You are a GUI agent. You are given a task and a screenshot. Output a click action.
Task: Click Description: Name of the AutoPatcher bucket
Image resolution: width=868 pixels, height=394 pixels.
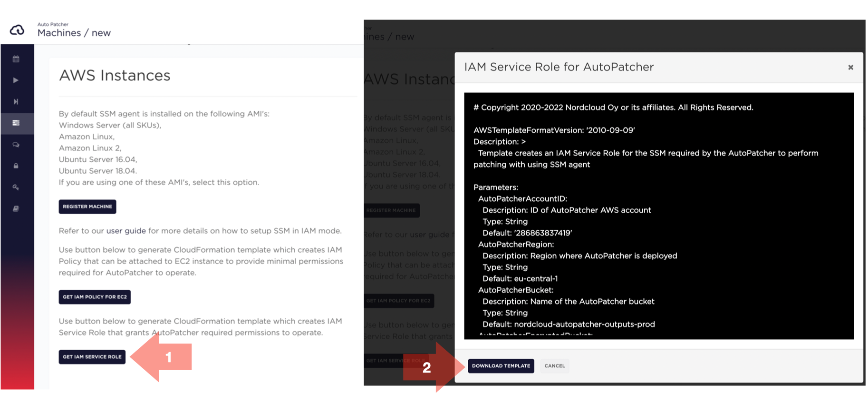coord(569,302)
